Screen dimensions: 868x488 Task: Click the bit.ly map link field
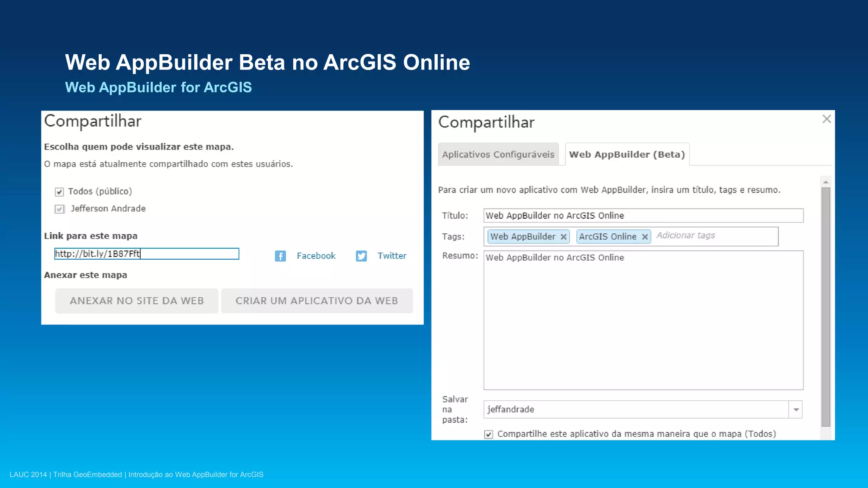[147, 254]
